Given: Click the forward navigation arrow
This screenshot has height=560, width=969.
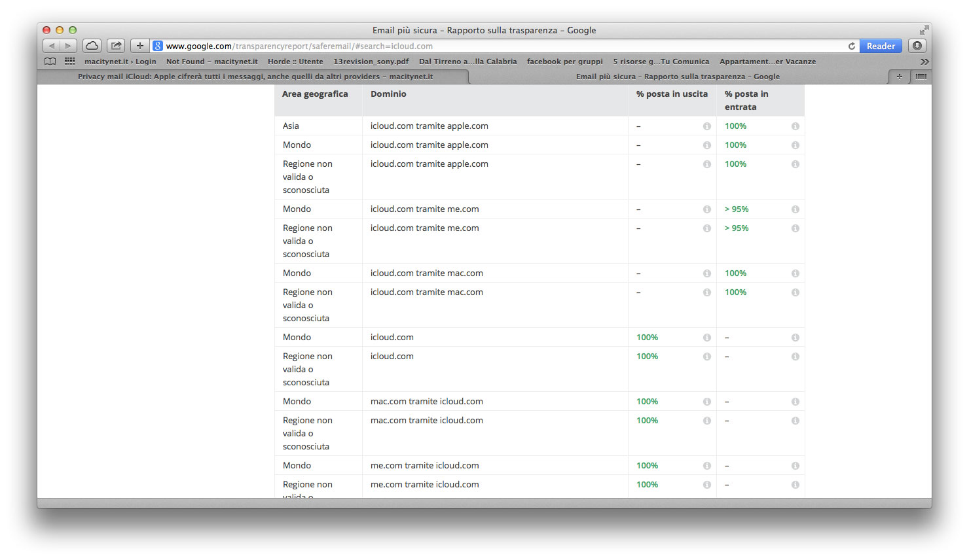Looking at the screenshot, I should (68, 46).
